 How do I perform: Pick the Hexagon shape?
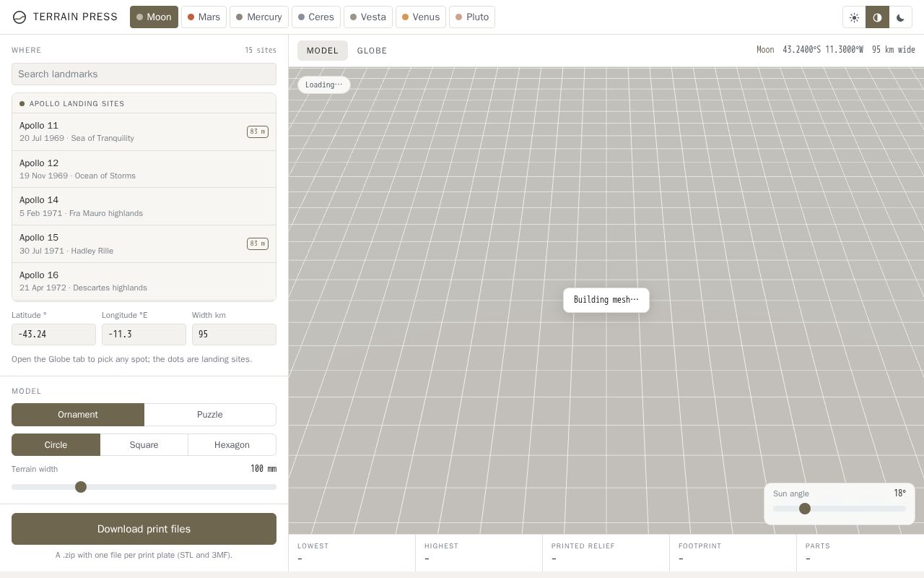click(232, 445)
